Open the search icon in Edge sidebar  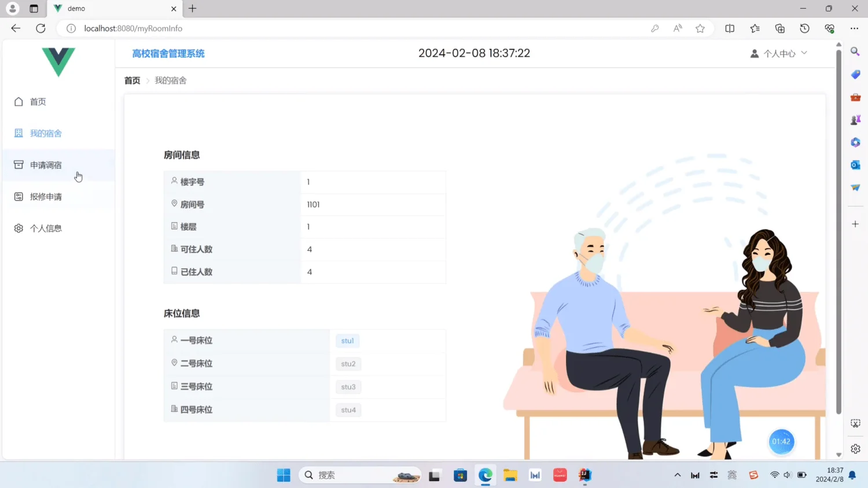point(855,51)
